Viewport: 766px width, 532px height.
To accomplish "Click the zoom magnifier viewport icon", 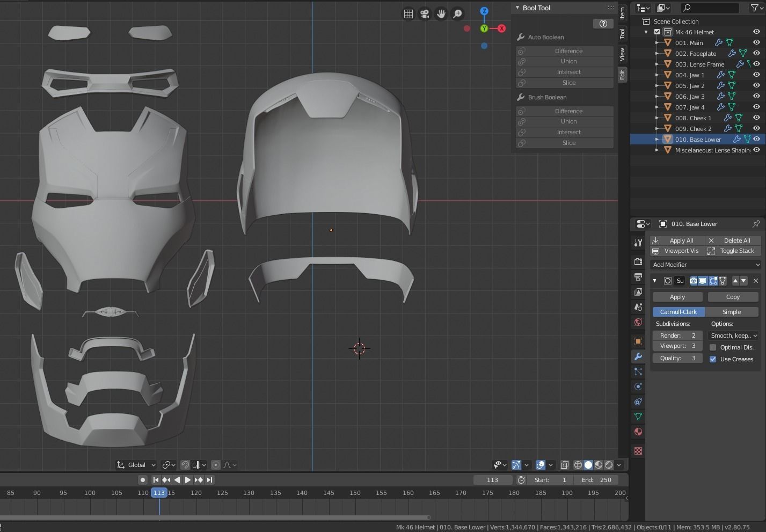I will (458, 14).
